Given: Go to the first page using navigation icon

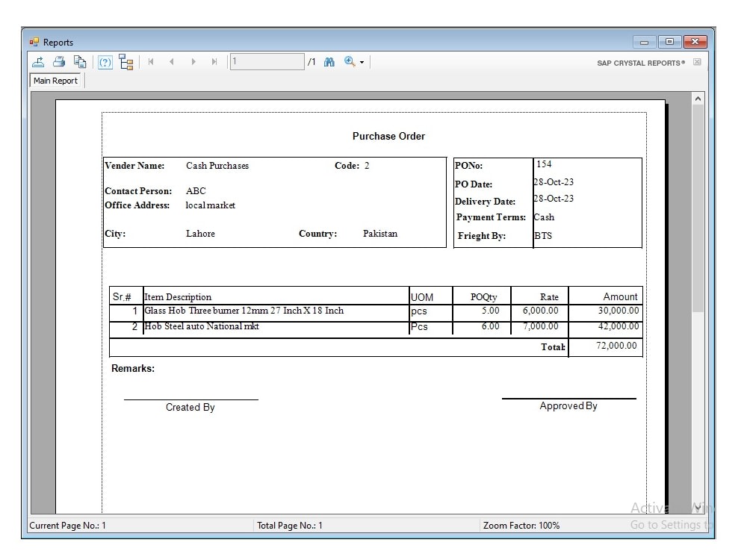Looking at the screenshot, I should (x=152, y=62).
